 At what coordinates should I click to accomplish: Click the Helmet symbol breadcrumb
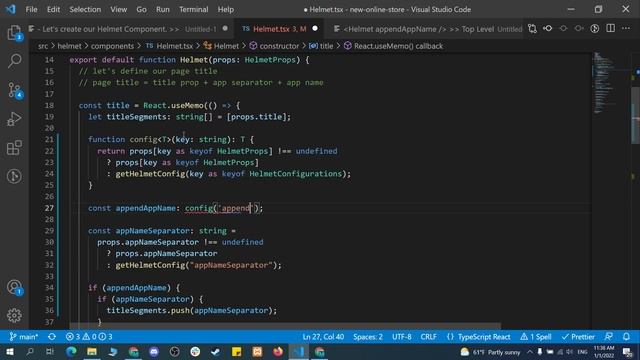222,46
